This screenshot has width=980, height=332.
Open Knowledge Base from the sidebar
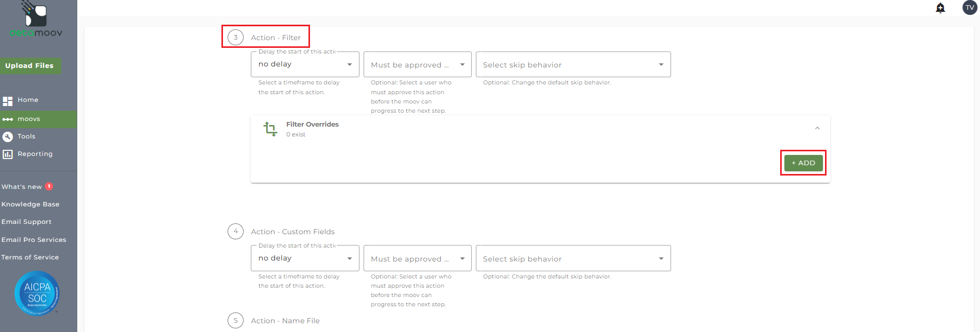point(30,204)
